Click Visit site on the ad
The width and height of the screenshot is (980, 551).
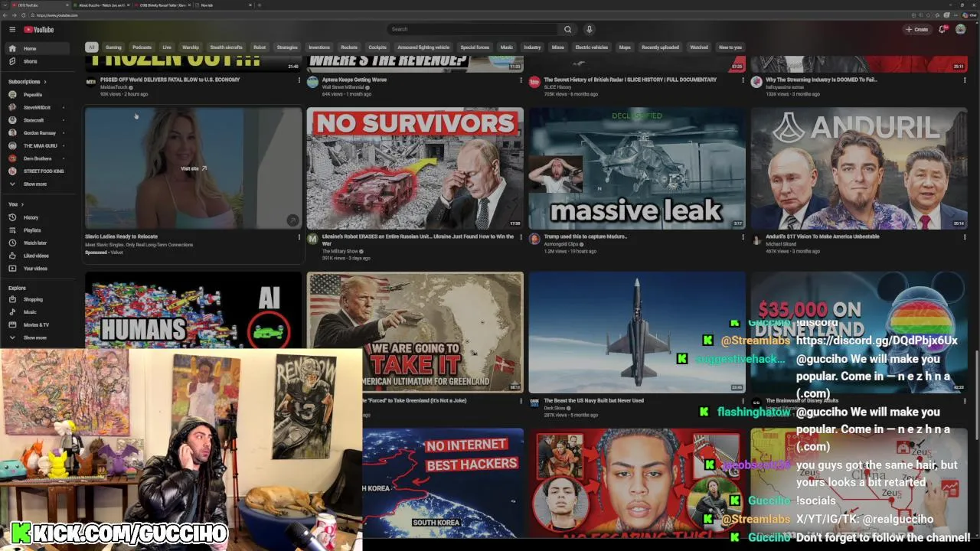click(x=193, y=168)
